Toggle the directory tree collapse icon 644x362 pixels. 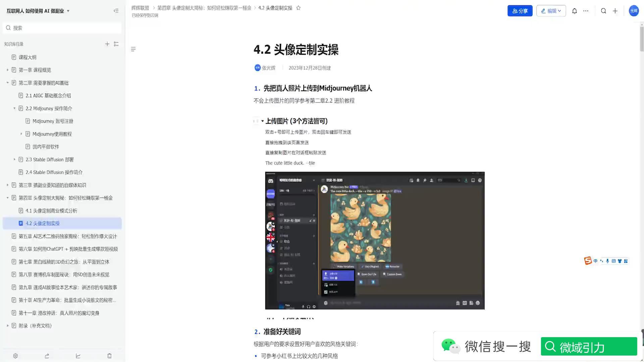(116, 44)
